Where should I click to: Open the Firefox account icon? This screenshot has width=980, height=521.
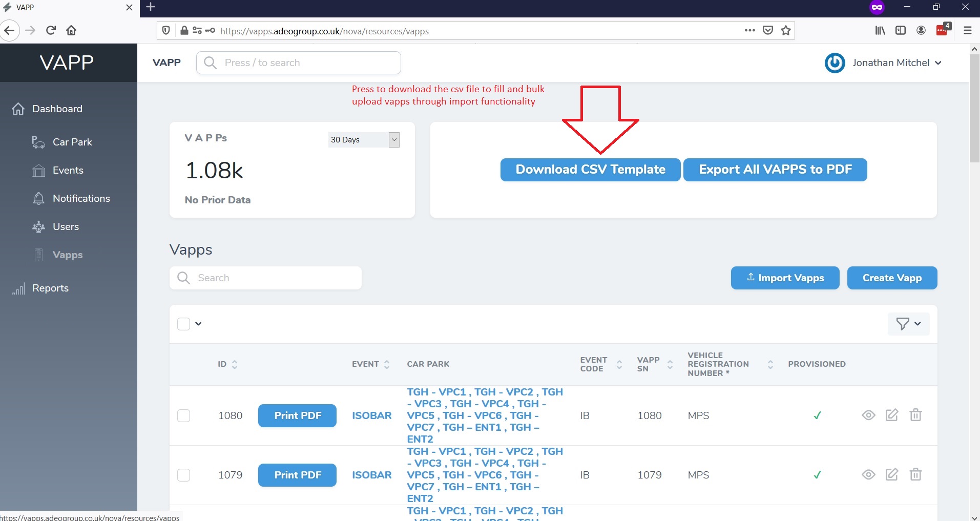click(921, 31)
